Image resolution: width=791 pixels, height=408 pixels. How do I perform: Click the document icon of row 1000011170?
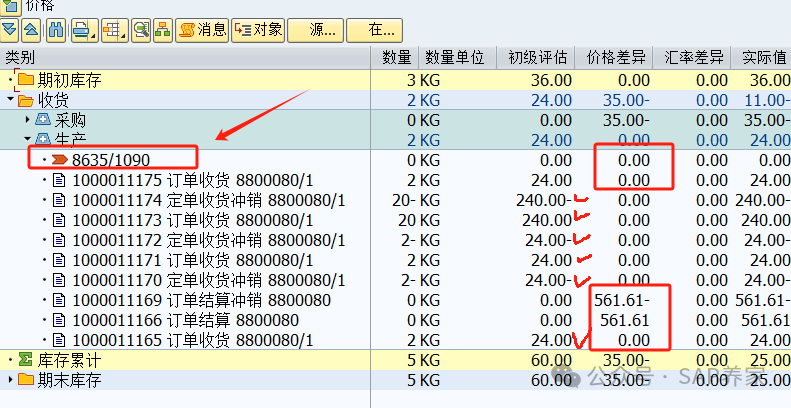pyautogui.click(x=60, y=280)
